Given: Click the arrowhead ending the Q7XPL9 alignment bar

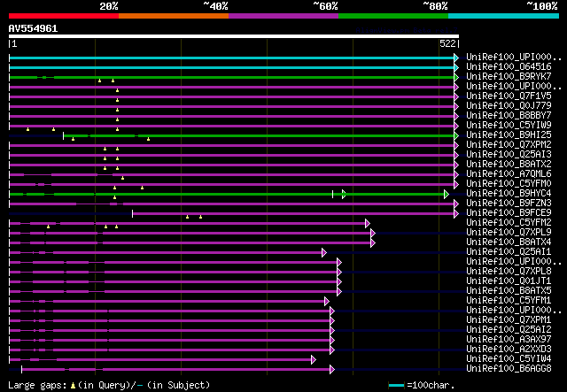Looking at the screenshot, I should tap(373, 234).
